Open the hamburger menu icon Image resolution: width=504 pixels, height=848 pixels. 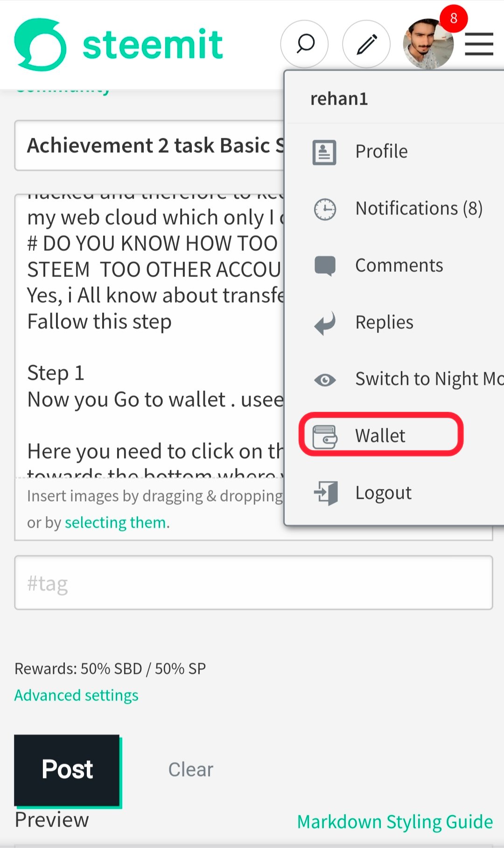479,44
